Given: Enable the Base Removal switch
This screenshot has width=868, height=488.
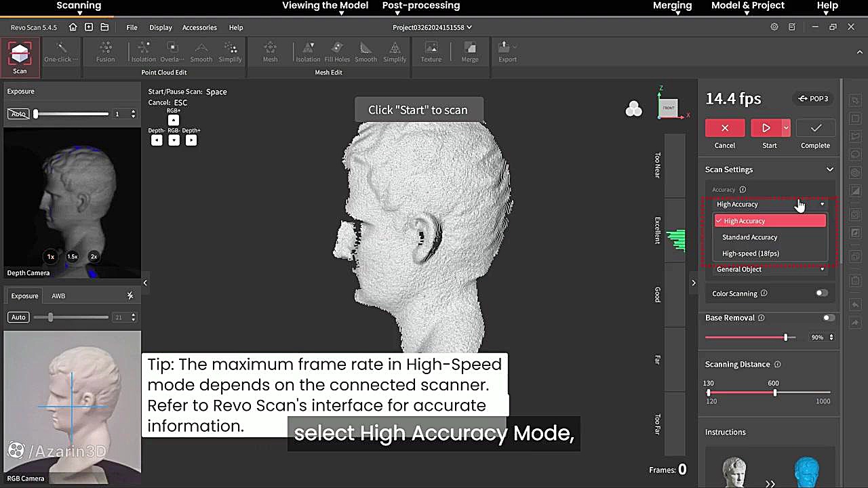Looking at the screenshot, I should click(828, 318).
